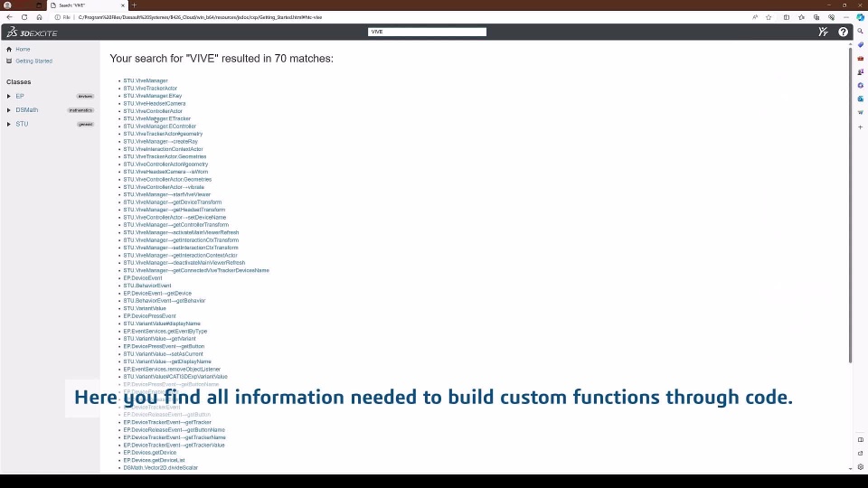
Task: Click the class hierarchy icon beside help
Action: tap(823, 33)
